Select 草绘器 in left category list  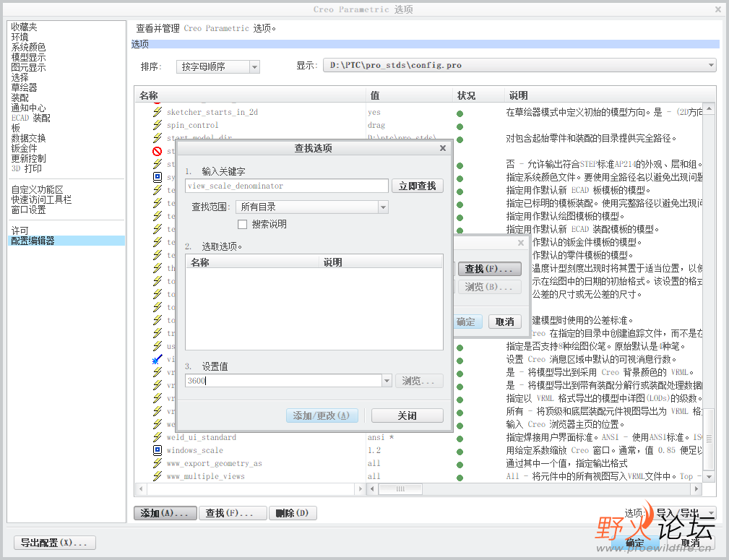point(24,87)
